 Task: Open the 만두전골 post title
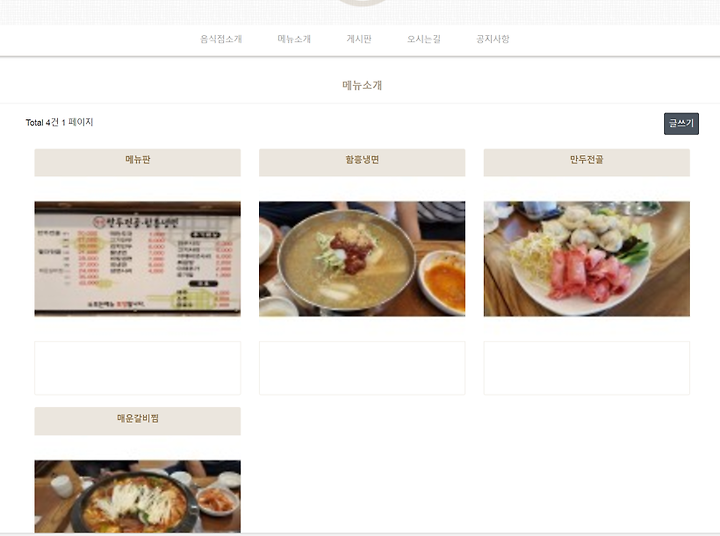tap(586, 160)
